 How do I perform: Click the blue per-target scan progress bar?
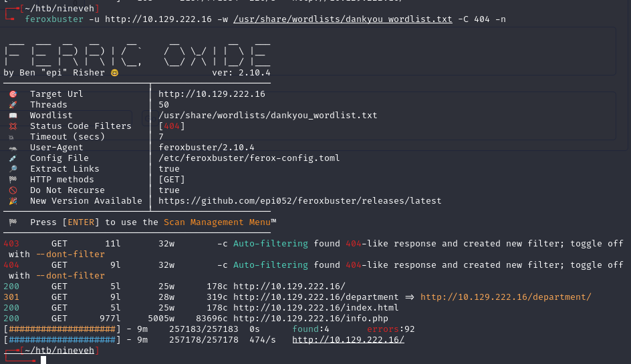coord(62,340)
